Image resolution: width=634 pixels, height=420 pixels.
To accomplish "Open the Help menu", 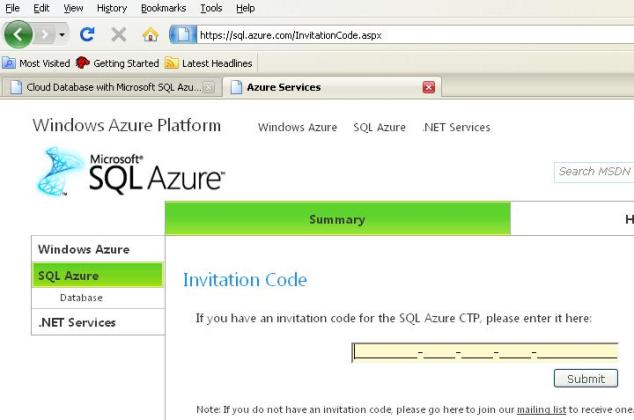I will (x=245, y=8).
